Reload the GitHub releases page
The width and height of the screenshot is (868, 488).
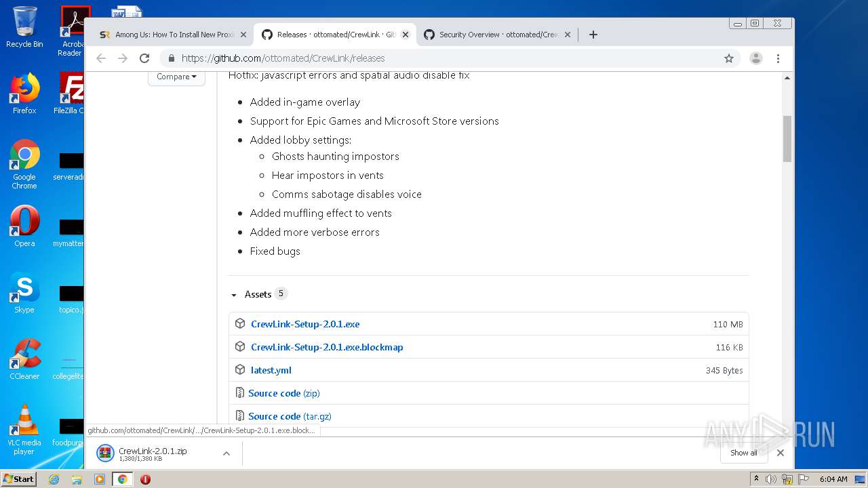tap(144, 58)
